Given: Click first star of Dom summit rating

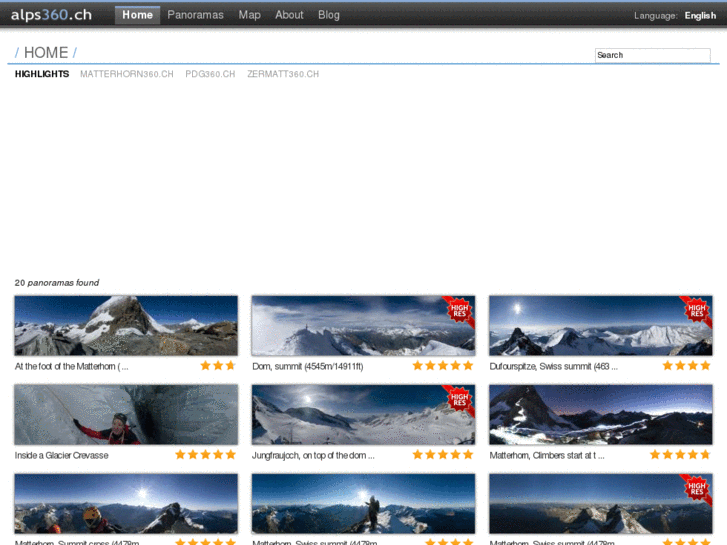Looking at the screenshot, I should [x=418, y=365].
